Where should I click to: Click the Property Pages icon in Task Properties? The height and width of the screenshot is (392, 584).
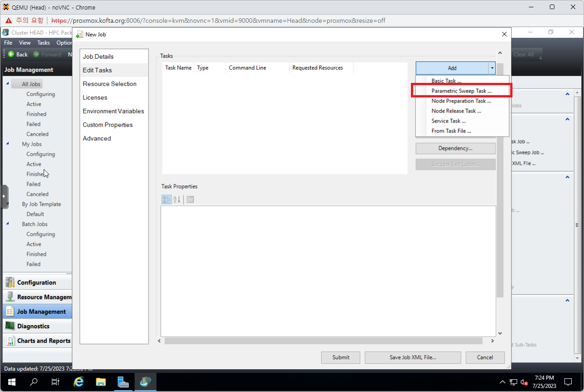tap(190, 199)
